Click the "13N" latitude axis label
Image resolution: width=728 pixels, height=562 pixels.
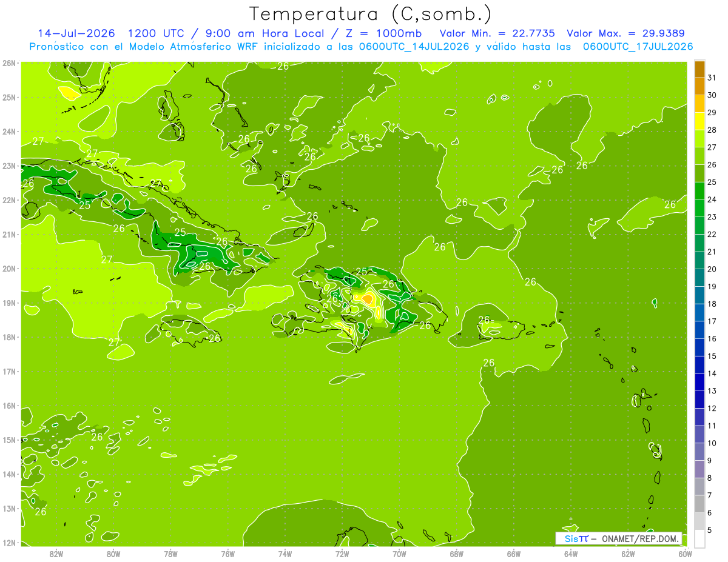point(8,509)
